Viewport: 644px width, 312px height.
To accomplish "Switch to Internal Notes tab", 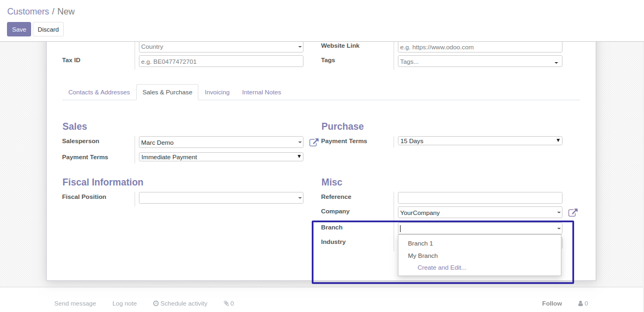I will tap(262, 92).
